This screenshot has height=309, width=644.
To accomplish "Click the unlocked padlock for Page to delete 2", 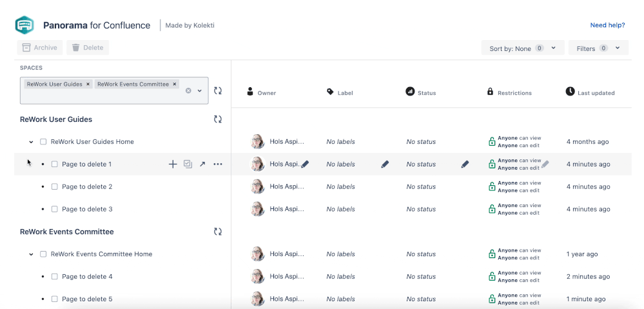I will [492, 186].
